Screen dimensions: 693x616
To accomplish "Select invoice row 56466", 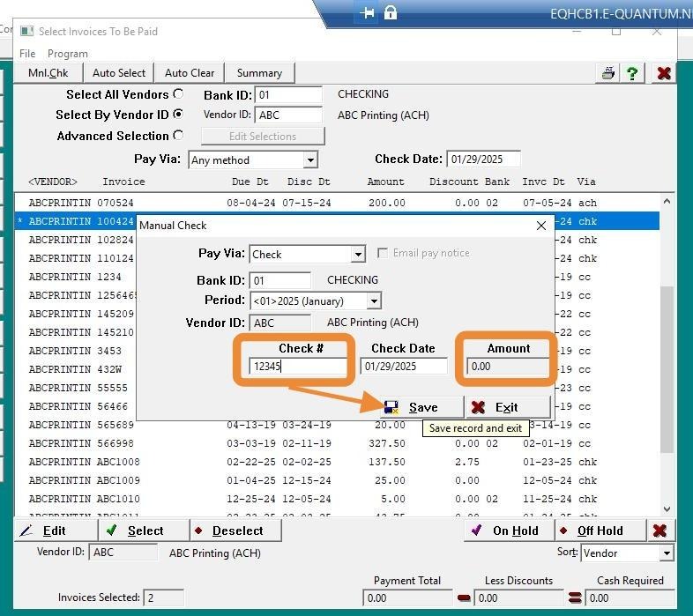I will [337, 406].
